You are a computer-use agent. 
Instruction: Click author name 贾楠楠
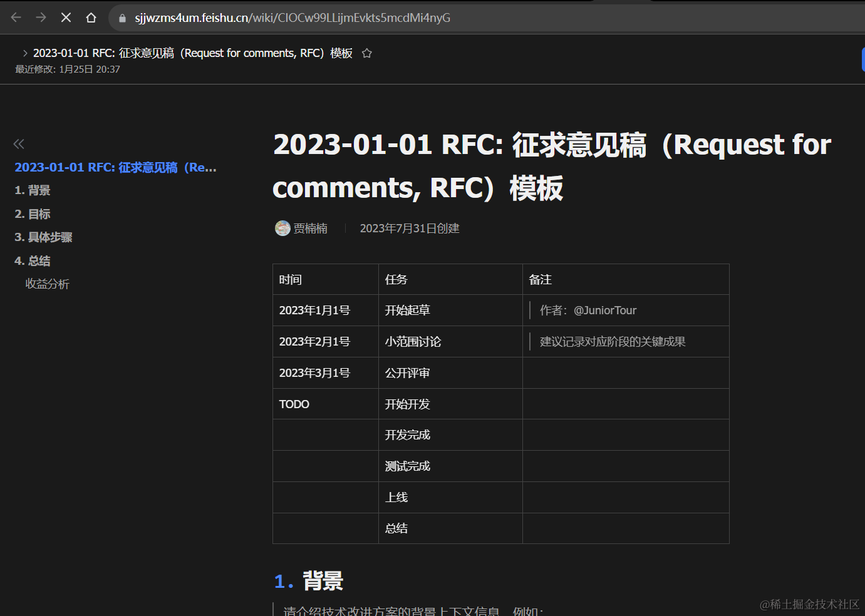coord(311,228)
